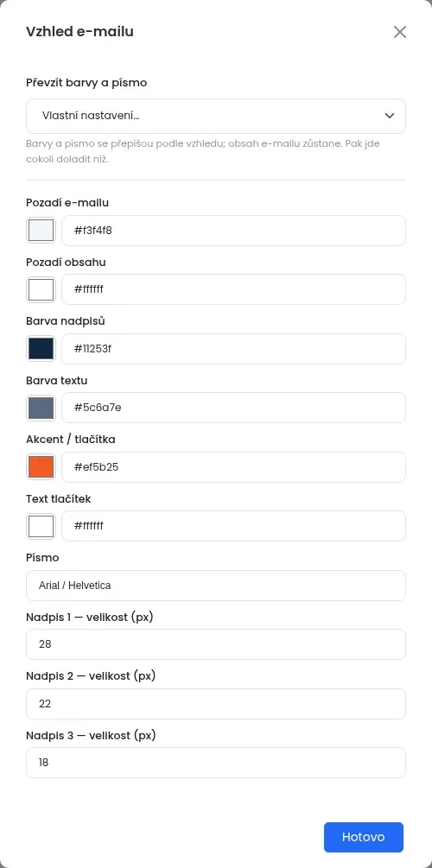Pick the Pozadí e-mailu color swatch
Viewport: 432px width, 868px height.
[41, 231]
